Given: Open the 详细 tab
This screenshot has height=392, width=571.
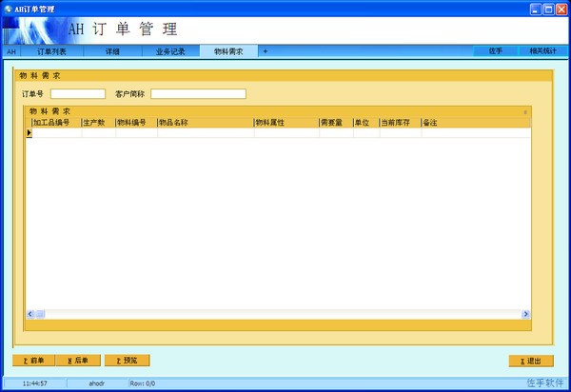Looking at the screenshot, I should pos(112,51).
